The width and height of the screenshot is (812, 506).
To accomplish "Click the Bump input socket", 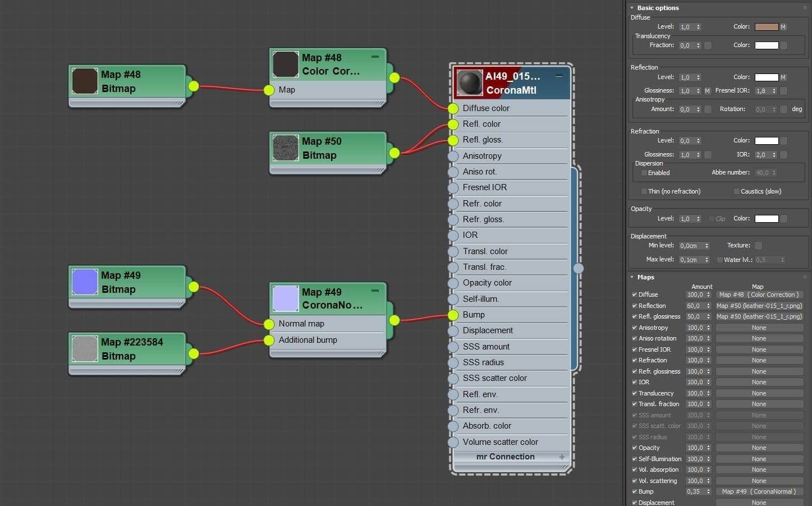I will coord(453,315).
